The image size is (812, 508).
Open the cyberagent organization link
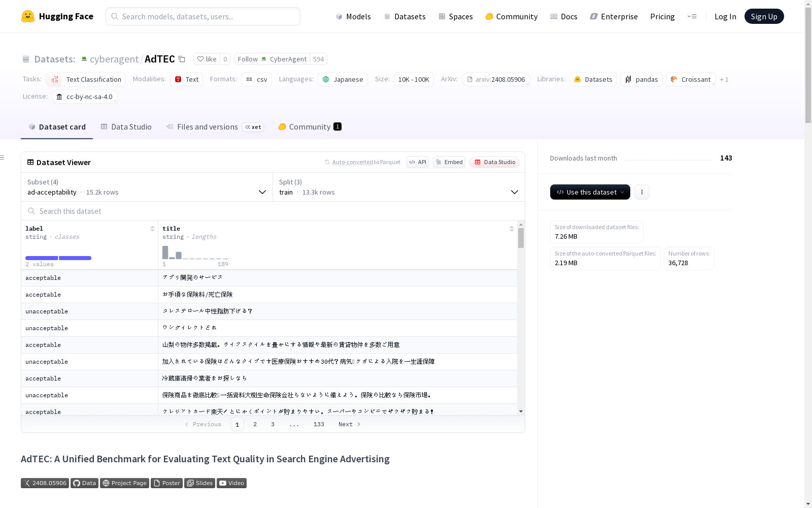114,59
